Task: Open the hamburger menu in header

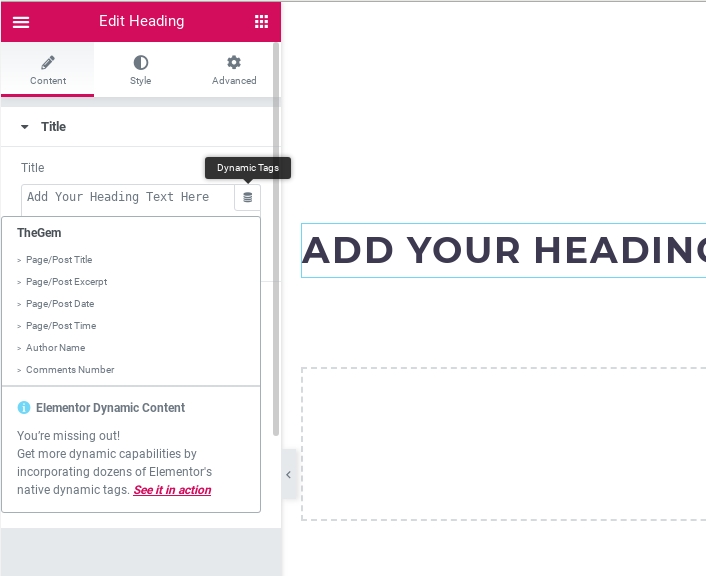Action: coord(21,22)
